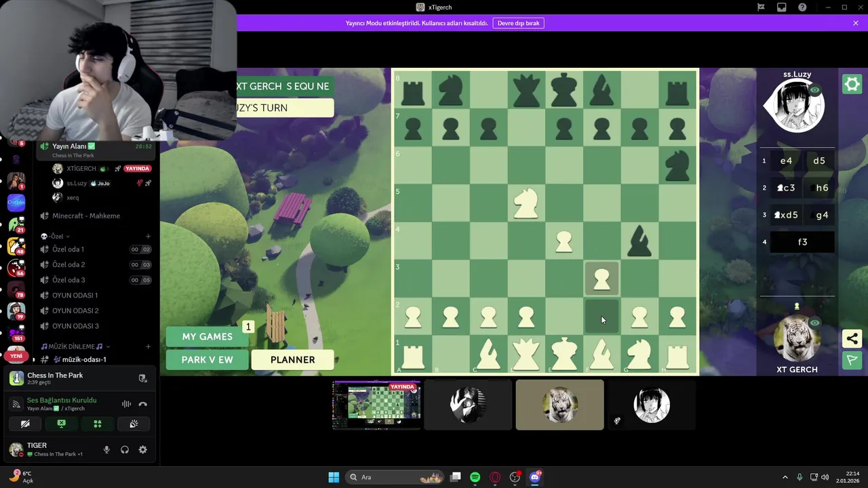
Task: Select the white tiger participant tile
Action: coord(559,405)
